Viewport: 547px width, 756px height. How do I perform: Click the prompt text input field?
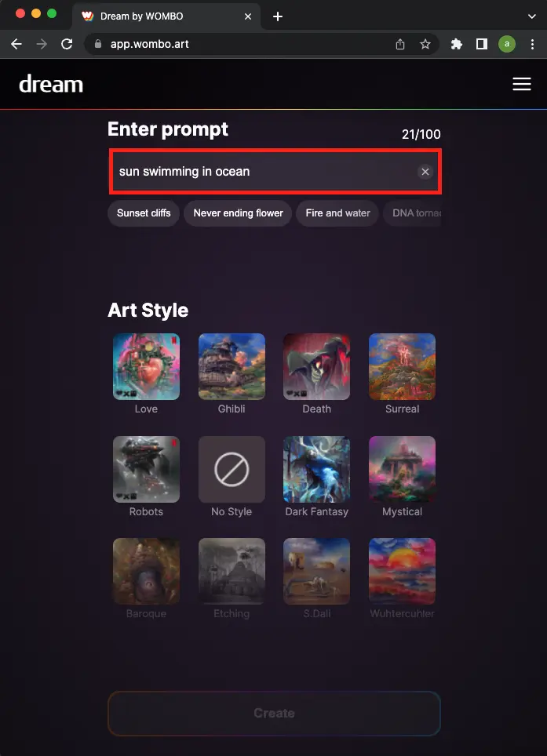[275, 172]
